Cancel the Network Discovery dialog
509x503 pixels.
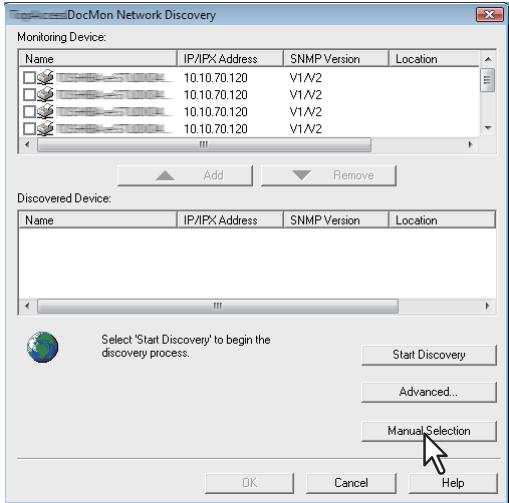pyautogui.click(x=351, y=483)
